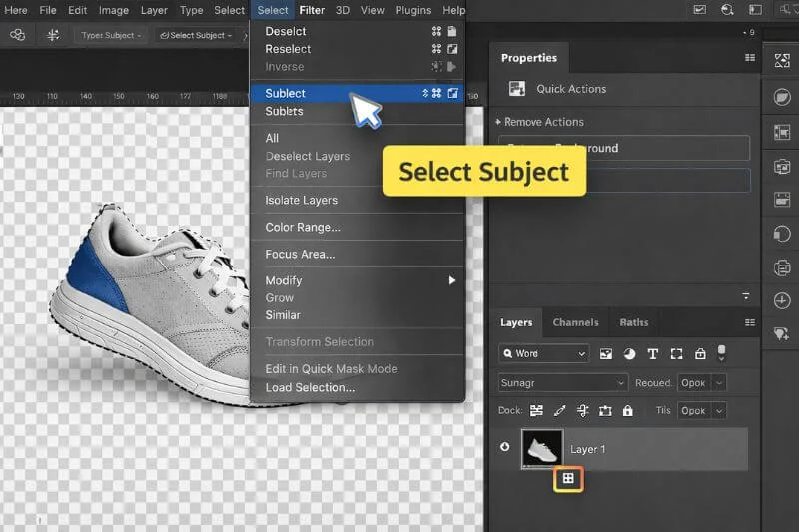Screen dimensions: 799x532
Task: Click the Quick Actions icon
Action: tap(517, 89)
